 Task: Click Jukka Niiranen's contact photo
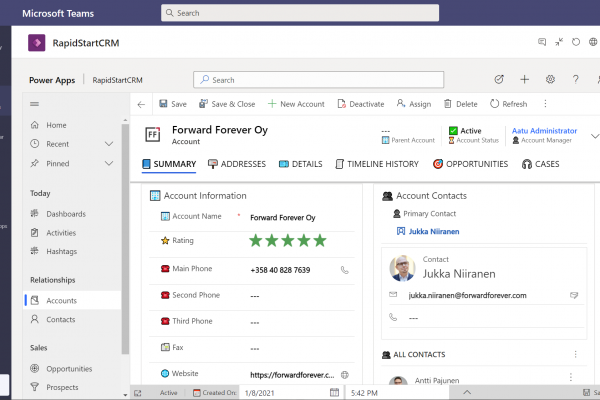[x=402, y=268]
